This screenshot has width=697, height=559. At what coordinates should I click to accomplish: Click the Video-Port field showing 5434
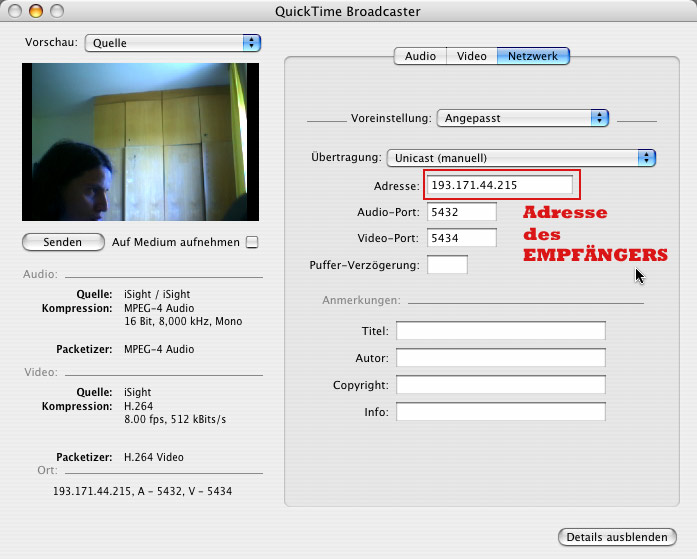[x=462, y=238]
